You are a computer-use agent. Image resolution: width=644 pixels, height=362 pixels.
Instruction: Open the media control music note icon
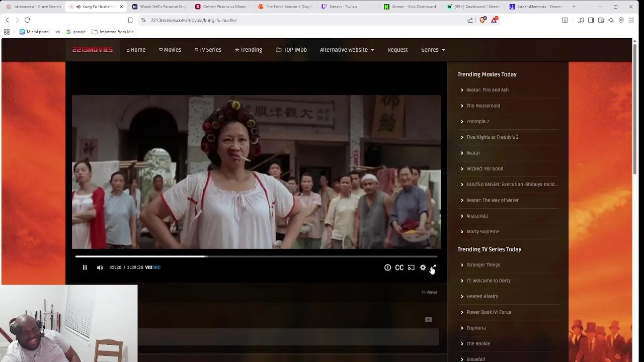[581, 20]
